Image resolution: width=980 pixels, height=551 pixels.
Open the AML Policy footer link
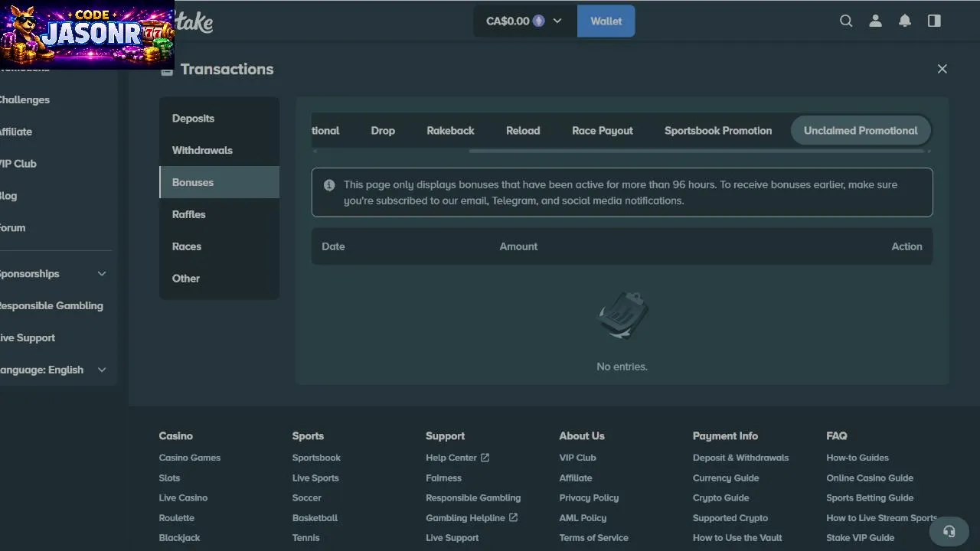tap(583, 517)
